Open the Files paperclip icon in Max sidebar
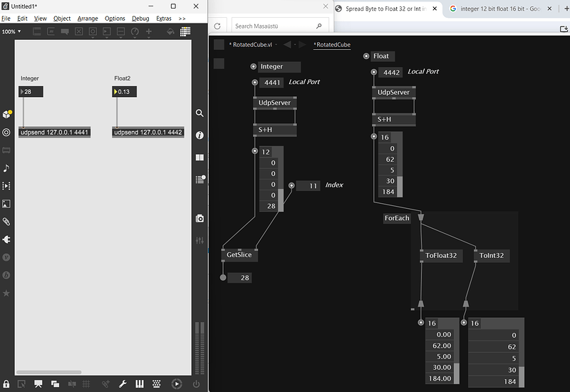Screen dimensions: 570x392 pyautogui.click(x=6, y=222)
